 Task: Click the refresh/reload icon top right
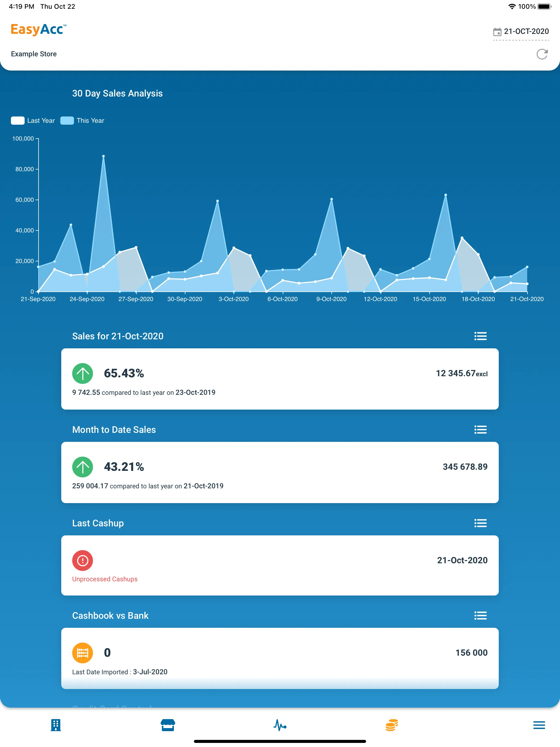pyautogui.click(x=542, y=54)
